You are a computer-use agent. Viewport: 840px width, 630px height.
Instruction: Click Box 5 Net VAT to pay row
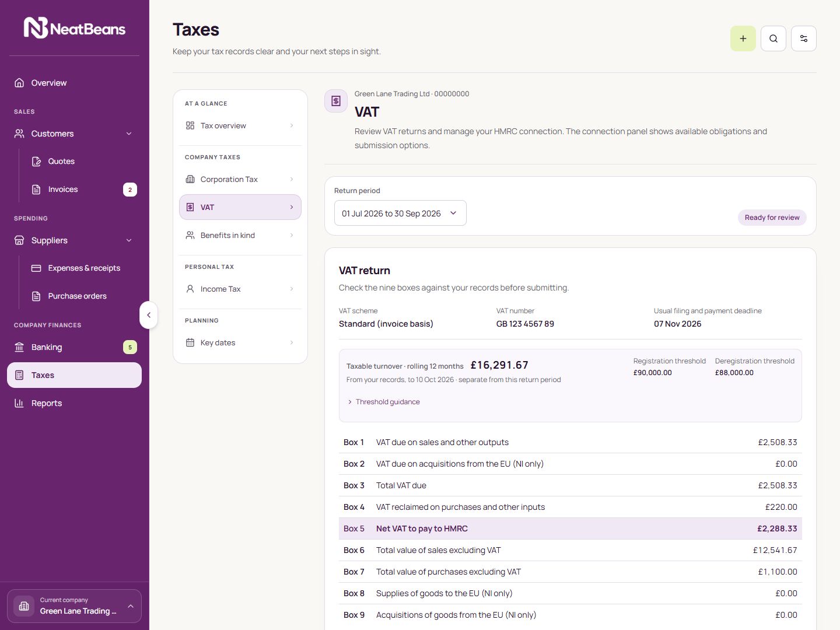[x=570, y=528]
